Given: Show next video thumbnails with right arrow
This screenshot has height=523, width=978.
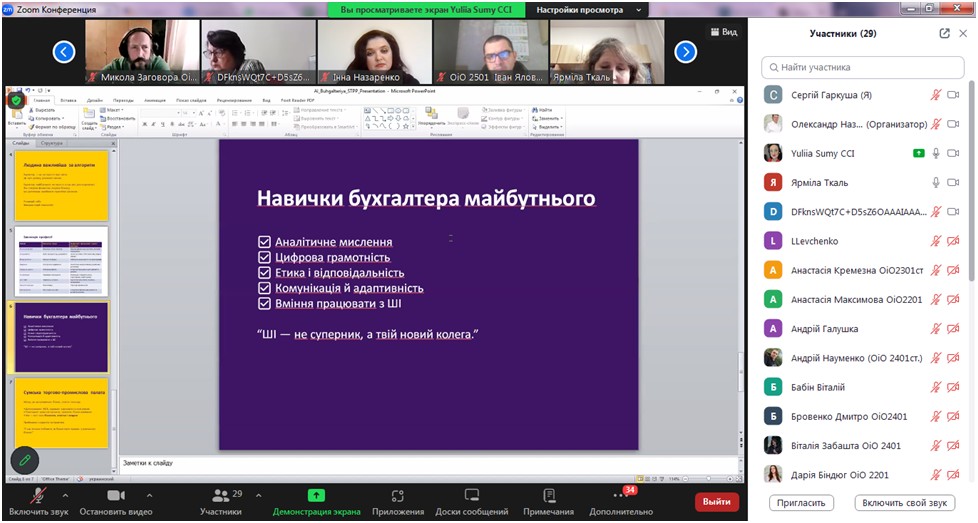Looking at the screenshot, I should [685, 52].
